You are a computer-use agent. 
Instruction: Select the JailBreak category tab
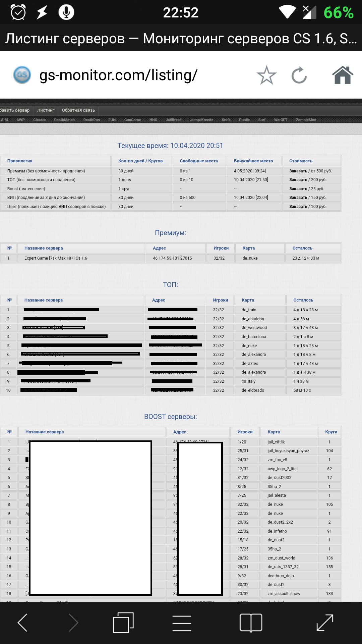click(174, 120)
